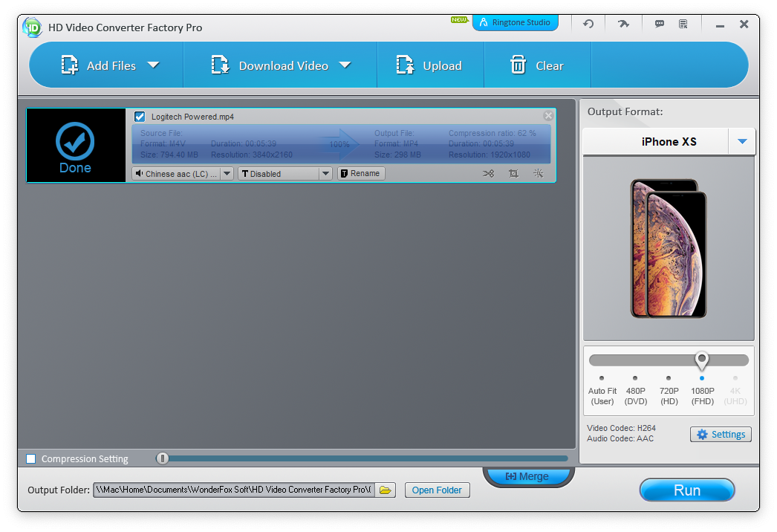This screenshot has height=532, width=777.
Task: Browse for output folder icon
Action: click(x=385, y=490)
